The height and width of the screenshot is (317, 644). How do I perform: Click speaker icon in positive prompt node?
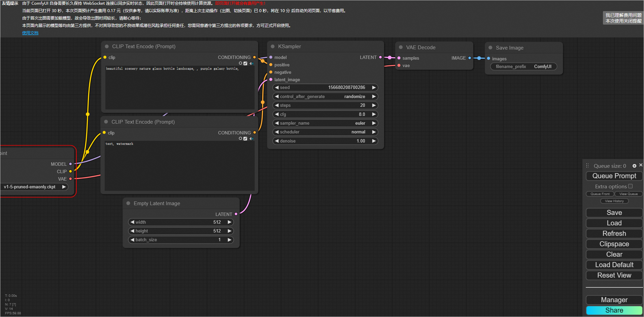click(251, 63)
